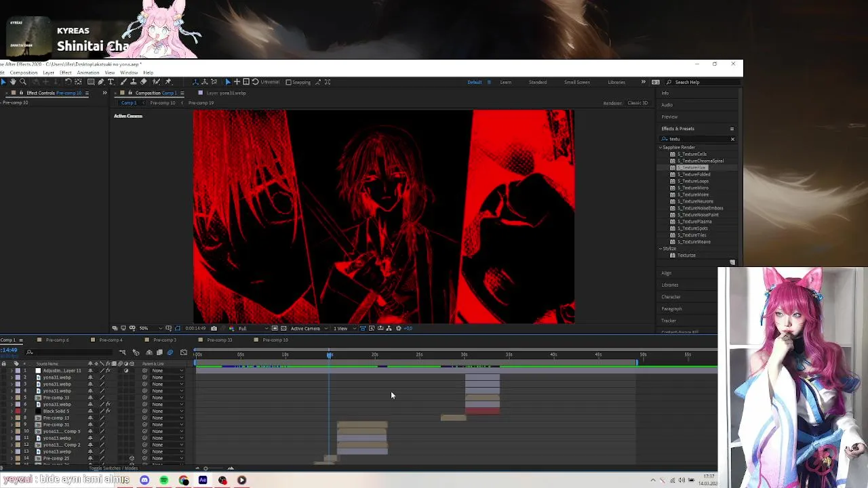Screen dimensions: 868x488
Task: Enable the Snapping checkbox
Action: pos(288,82)
